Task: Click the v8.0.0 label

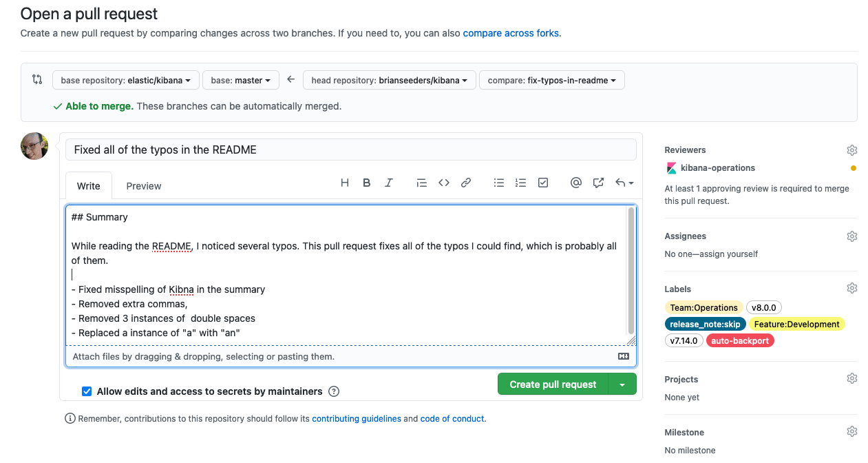Action: [x=764, y=308]
